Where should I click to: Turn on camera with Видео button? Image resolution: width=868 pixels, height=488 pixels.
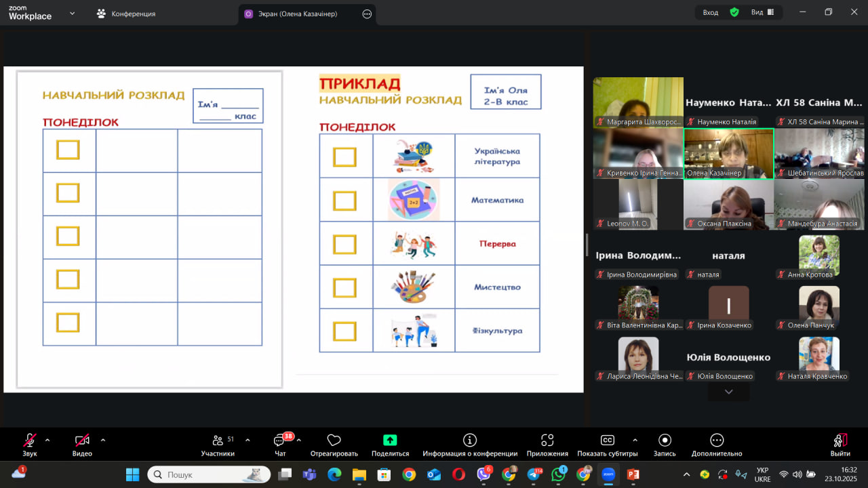(x=82, y=441)
